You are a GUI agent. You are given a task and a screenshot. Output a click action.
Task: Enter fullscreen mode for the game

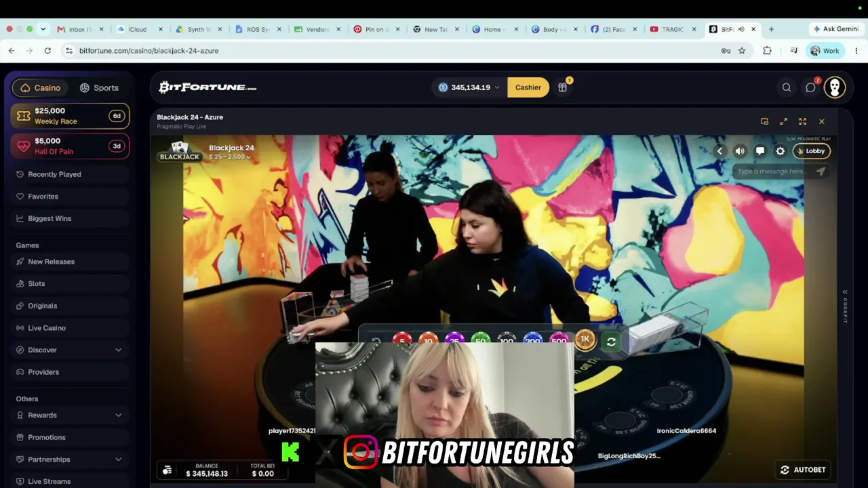[802, 121]
